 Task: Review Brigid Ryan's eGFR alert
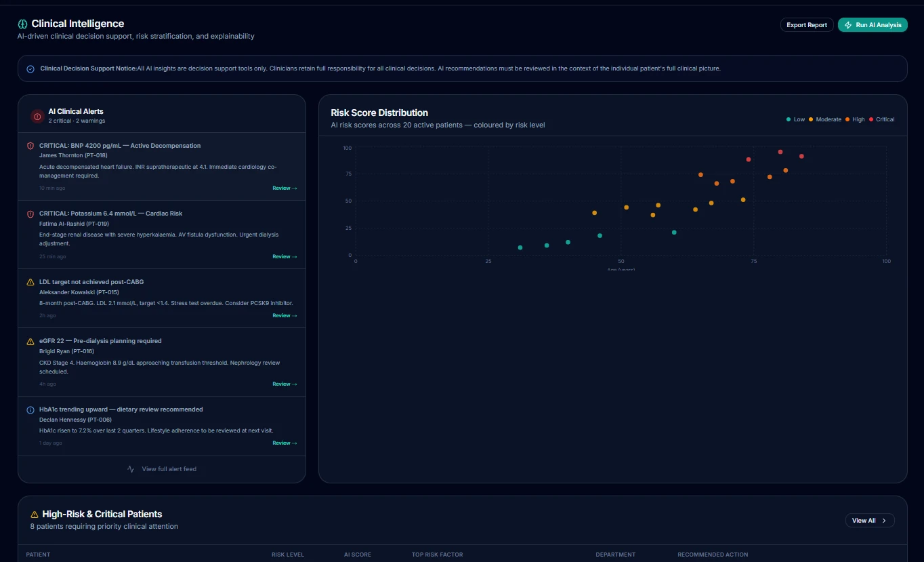point(285,384)
